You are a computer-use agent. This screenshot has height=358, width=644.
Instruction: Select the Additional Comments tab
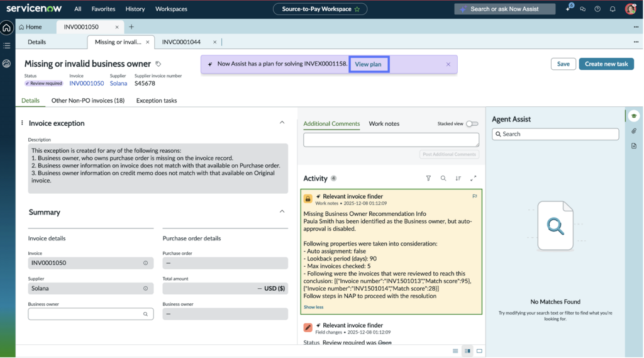click(331, 124)
